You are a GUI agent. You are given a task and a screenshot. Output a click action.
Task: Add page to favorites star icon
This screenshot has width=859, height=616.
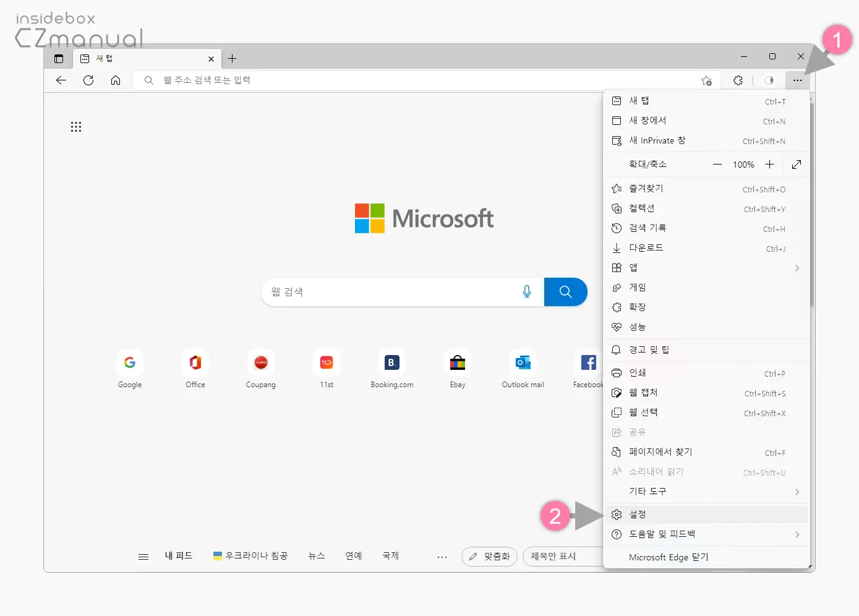click(x=706, y=80)
